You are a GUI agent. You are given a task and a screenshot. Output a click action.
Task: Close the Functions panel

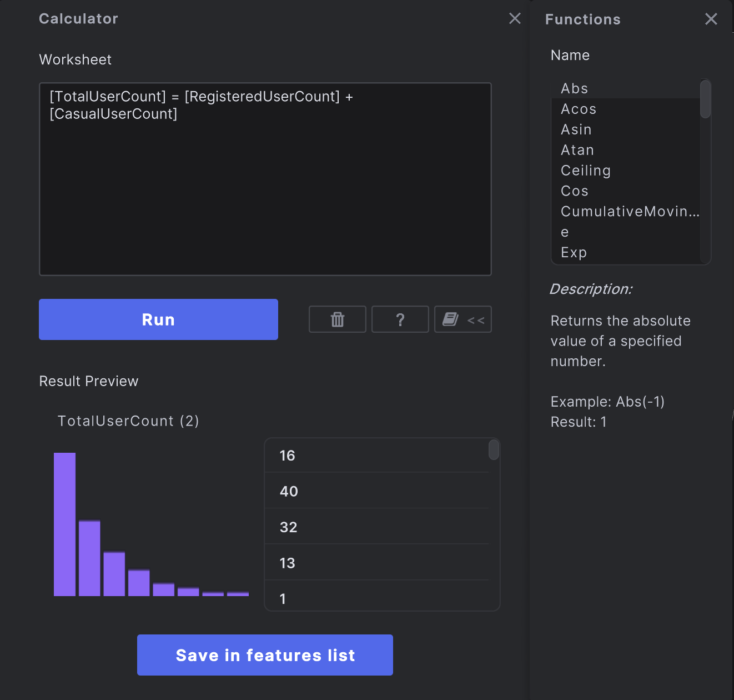coord(711,19)
